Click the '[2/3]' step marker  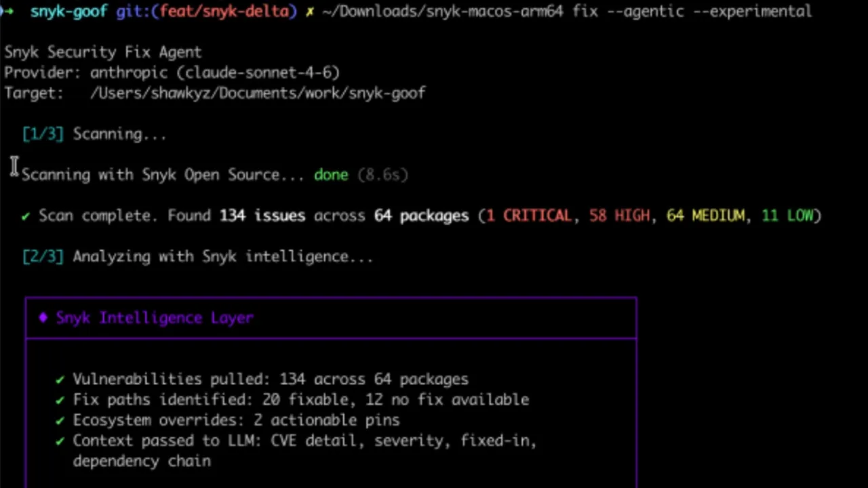tap(43, 256)
